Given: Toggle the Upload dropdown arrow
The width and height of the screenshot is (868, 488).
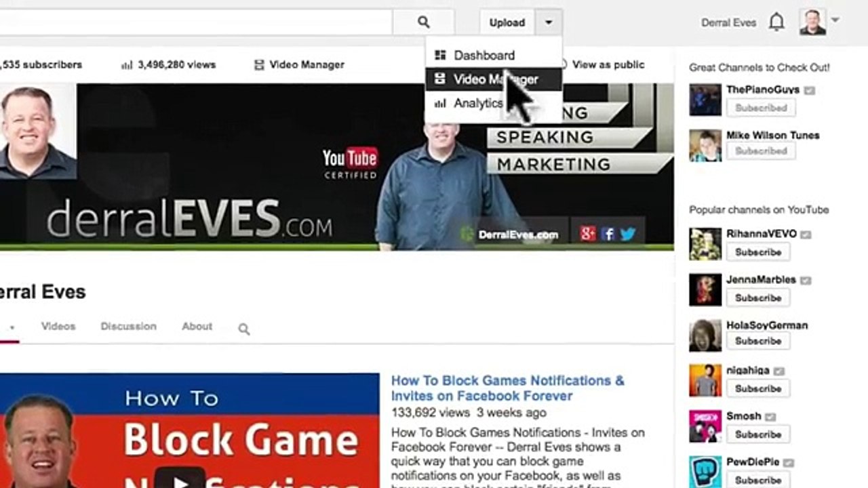Looking at the screenshot, I should tap(549, 22).
